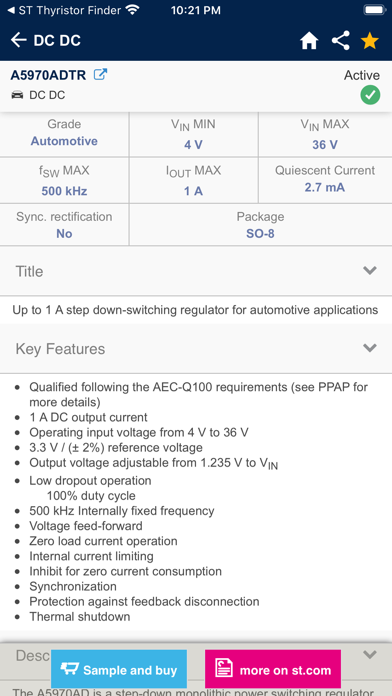392x696 pixels.
Task: Toggle the favorite star
Action: tap(369, 41)
